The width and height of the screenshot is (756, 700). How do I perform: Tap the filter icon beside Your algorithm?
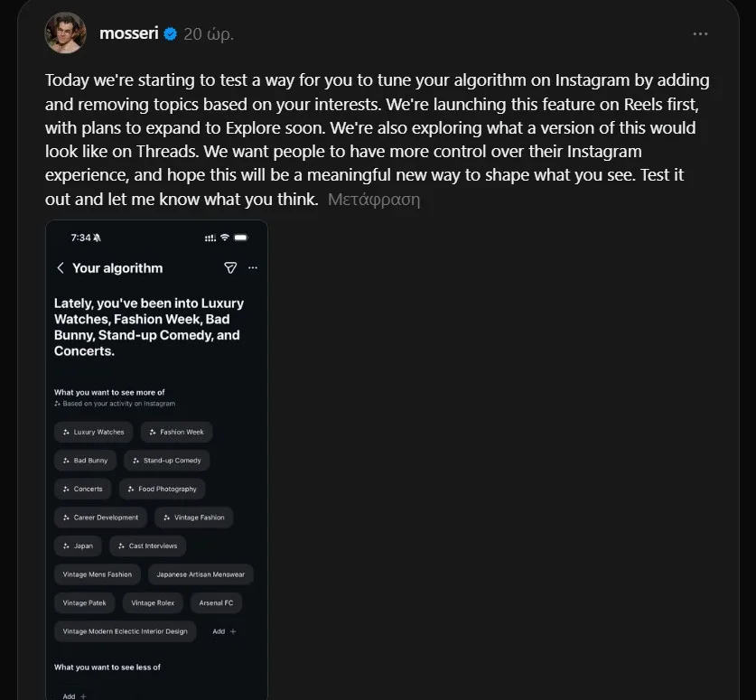click(x=229, y=268)
